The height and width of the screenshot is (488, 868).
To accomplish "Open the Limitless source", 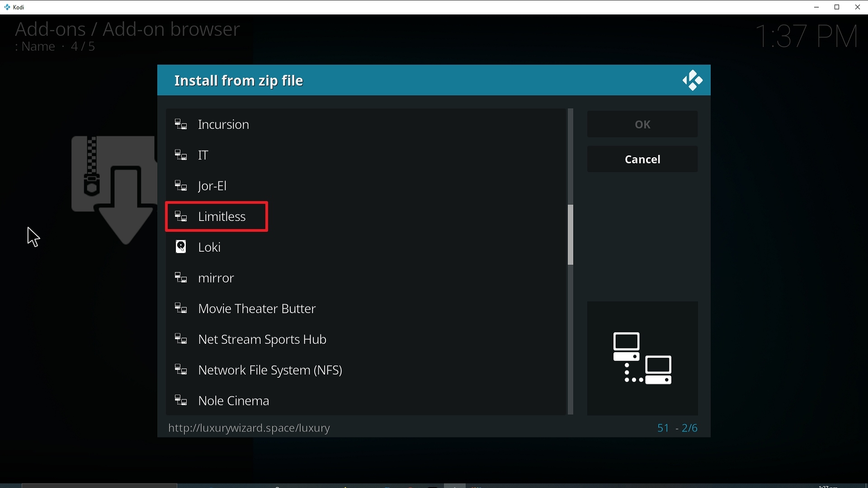I will coord(366,216).
